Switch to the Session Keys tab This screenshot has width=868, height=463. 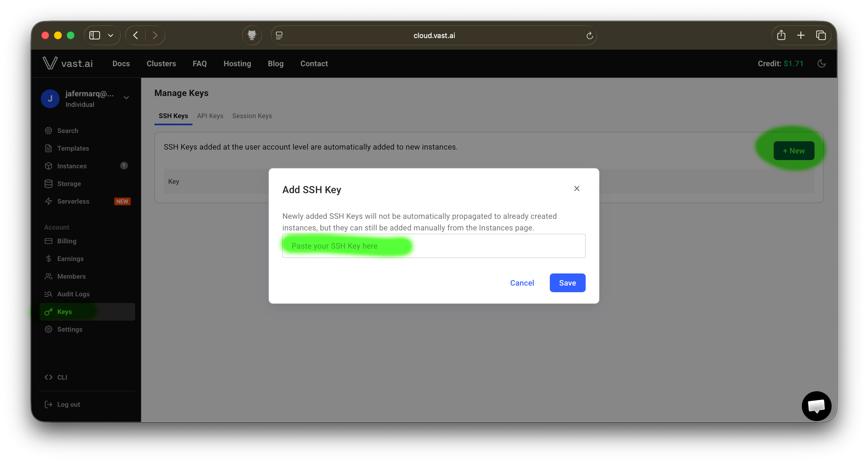pyautogui.click(x=252, y=116)
